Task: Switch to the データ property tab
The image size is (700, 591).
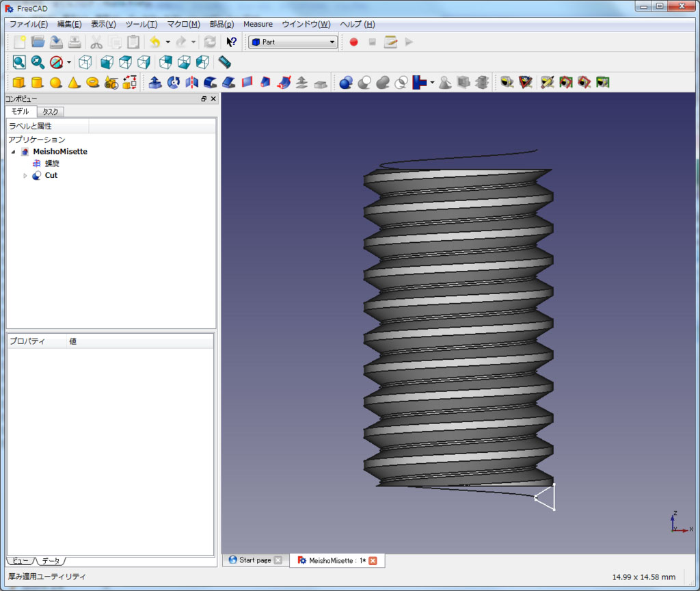Action: [51, 561]
